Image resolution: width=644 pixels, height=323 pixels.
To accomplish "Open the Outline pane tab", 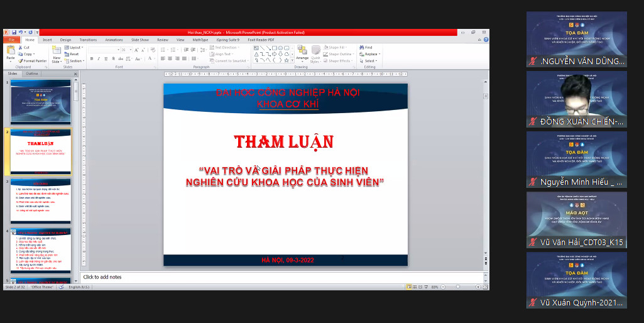I will [x=32, y=74].
